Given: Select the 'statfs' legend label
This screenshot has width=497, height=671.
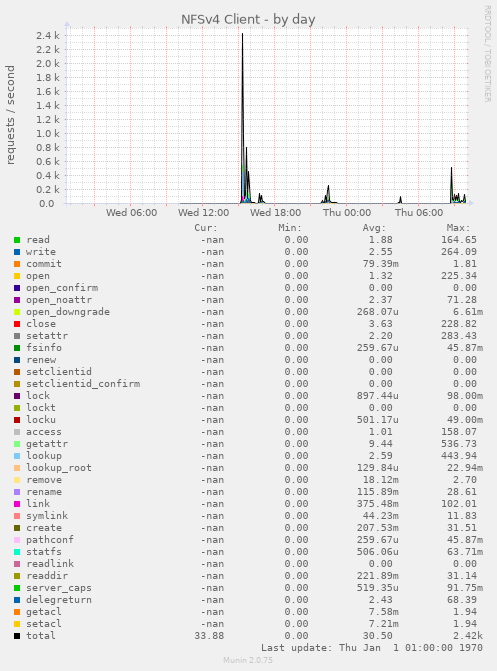Looking at the screenshot, I should point(44,552).
